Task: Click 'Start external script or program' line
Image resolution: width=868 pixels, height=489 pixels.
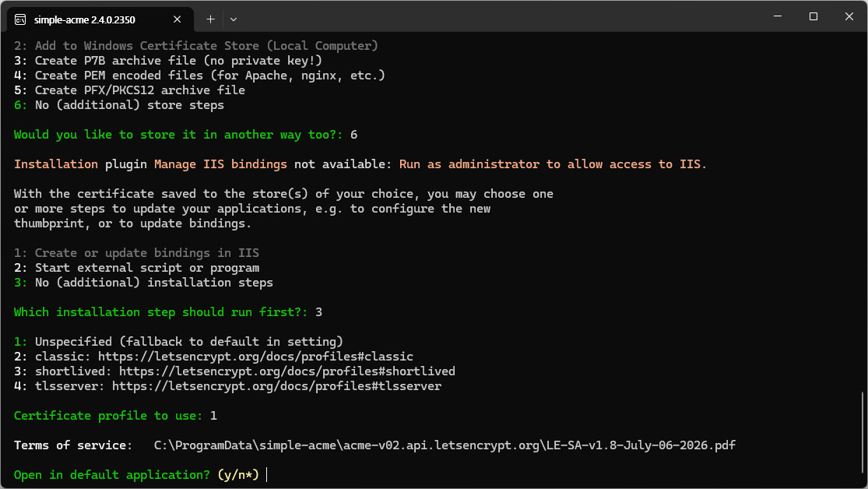Action: pyautogui.click(x=136, y=268)
